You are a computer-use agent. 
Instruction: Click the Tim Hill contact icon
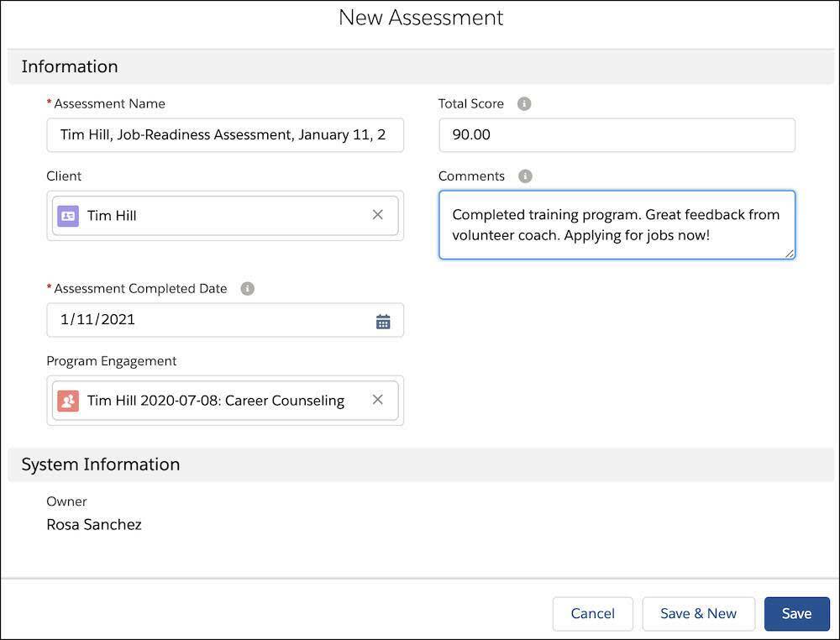pos(68,216)
